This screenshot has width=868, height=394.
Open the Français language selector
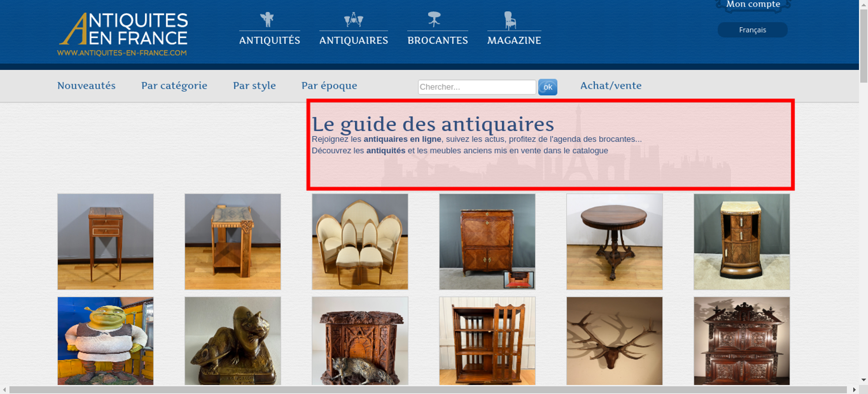click(x=752, y=30)
